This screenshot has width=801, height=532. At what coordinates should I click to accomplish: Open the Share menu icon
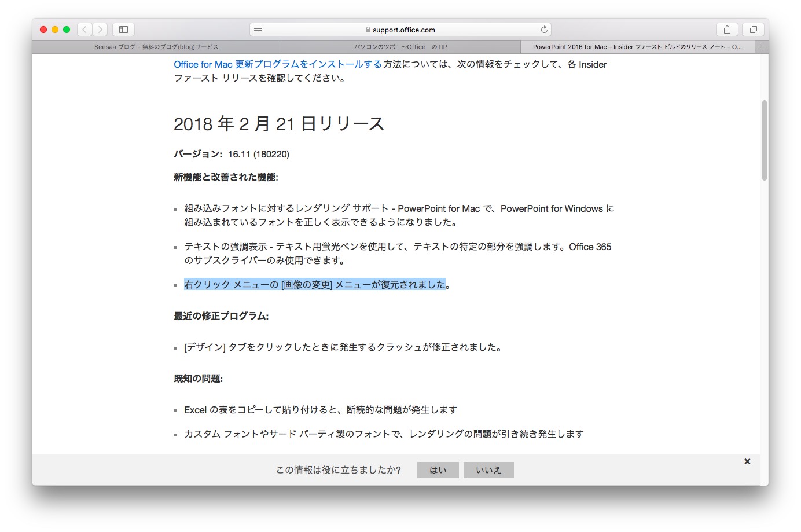(727, 30)
